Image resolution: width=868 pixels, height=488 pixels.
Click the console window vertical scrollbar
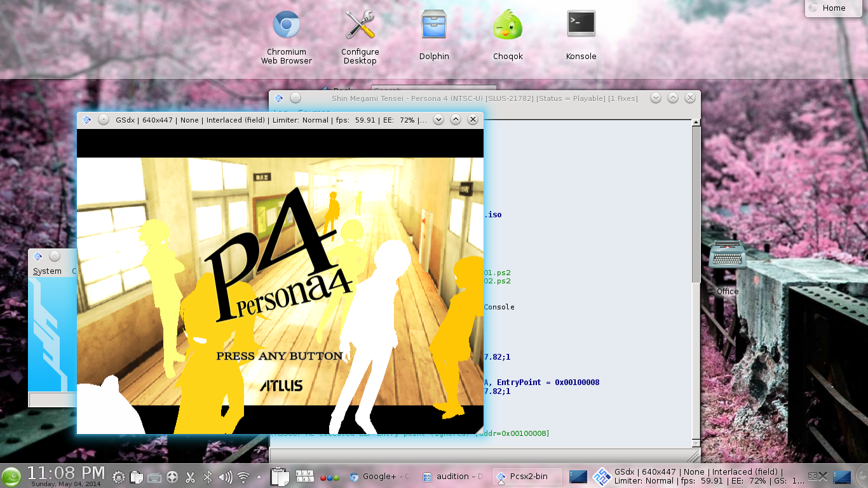(696, 282)
